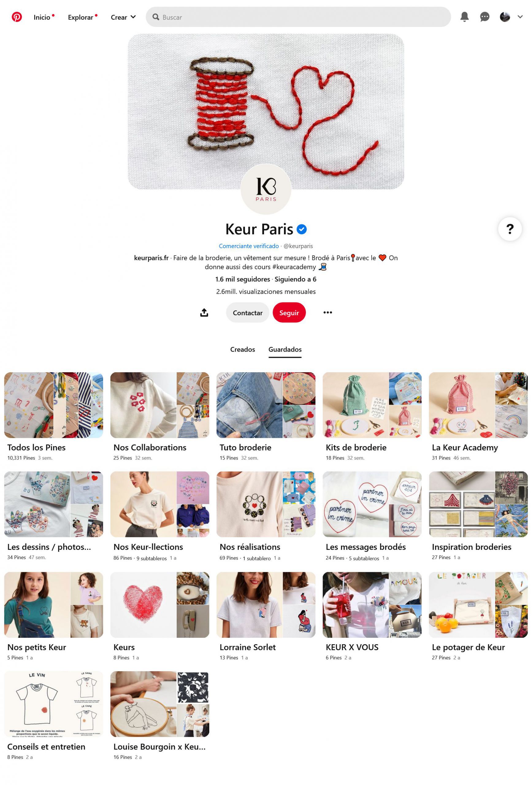Open the three-dot profile options

click(x=327, y=312)
